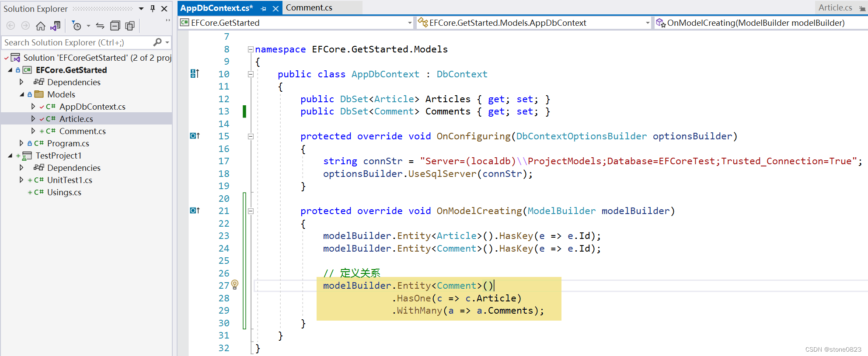868x356 pixels.
Task: Toggle auto-hide pin for Solution Explorer
Action: pyautogui.click(x=153, y=8)
